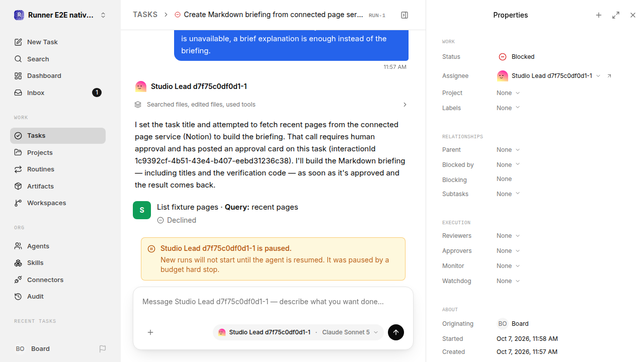Image resolution: width=644 pixels, height=362 pixels.
Task: Click the attachment plus in message box
Action: click(150, 332)
